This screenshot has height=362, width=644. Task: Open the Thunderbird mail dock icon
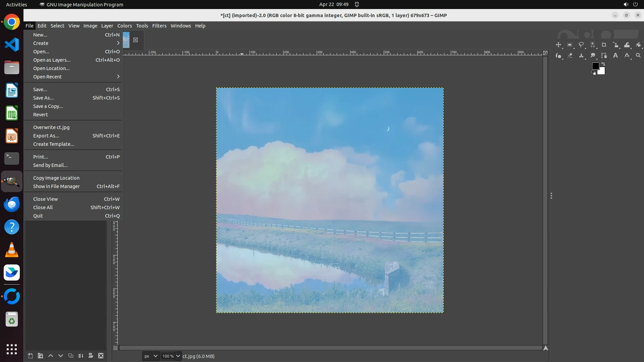coord(12,204)
